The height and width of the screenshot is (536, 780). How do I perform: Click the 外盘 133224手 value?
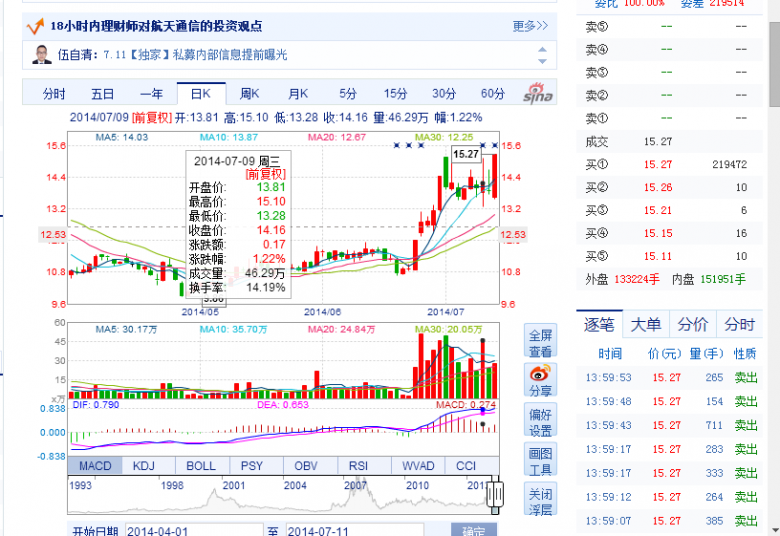click(637, 279)
